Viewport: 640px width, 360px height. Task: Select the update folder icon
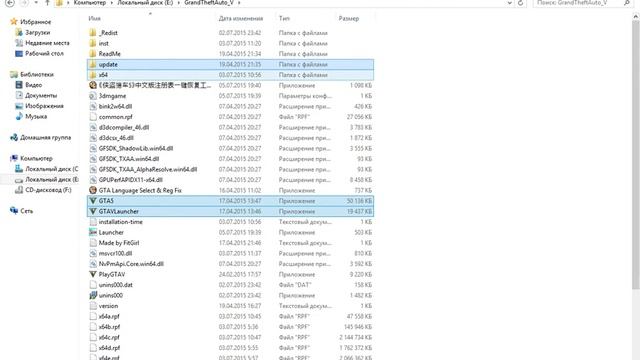(x=93, y=64)
